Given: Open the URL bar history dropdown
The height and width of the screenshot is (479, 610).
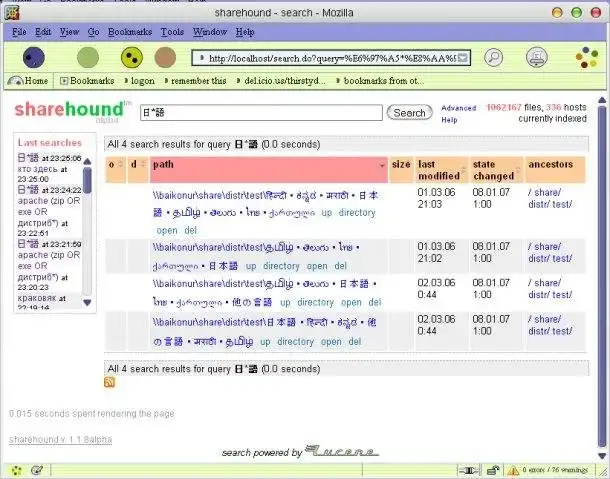Looking at the screenshot, I should pos(463,58).
